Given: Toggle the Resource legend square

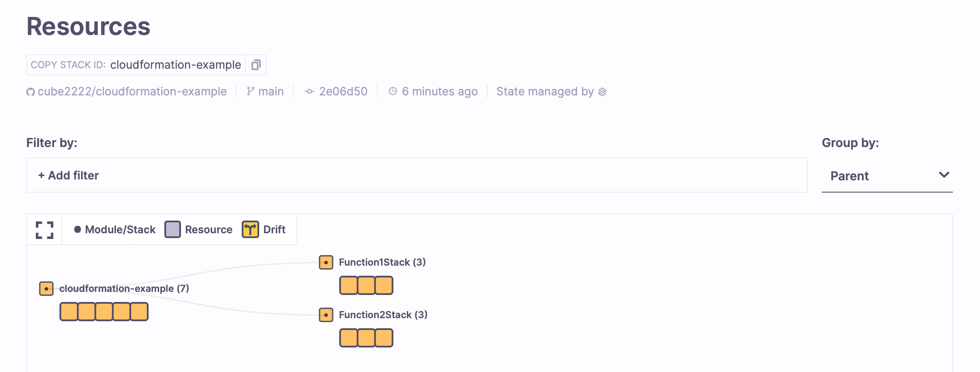Looking at the screenshot, I should pyautogui.click(x=173, y=229).
